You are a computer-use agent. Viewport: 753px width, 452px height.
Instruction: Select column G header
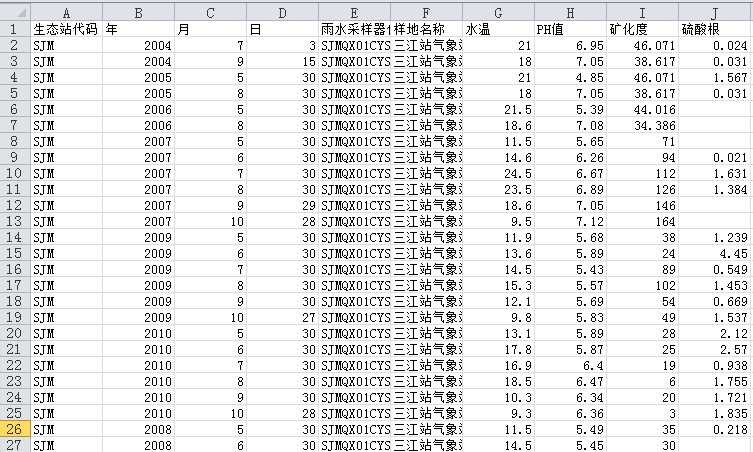(498, 13)
